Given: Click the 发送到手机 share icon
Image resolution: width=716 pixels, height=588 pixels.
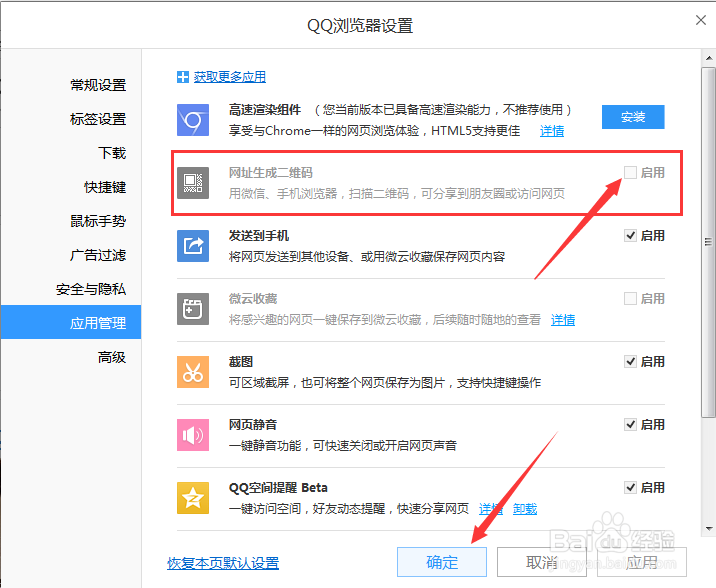Looking at the screenshot, I should click(x=193, y=246).
